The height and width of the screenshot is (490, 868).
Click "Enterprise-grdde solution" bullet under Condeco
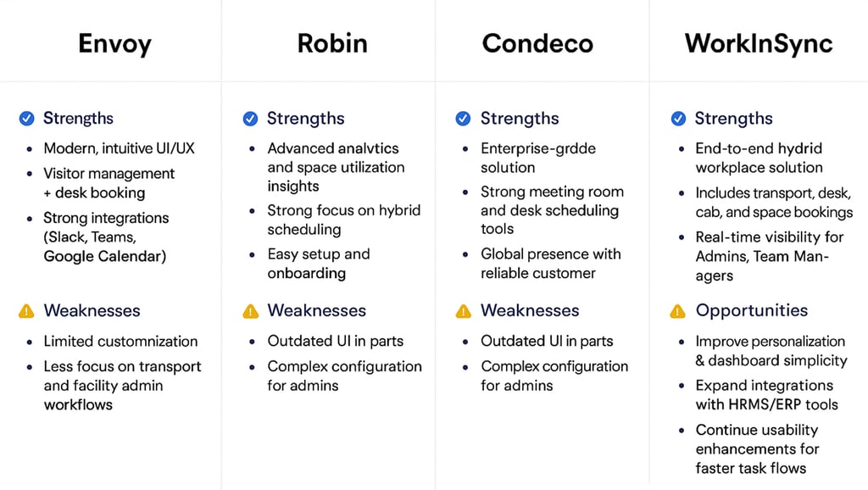point(537,158)
